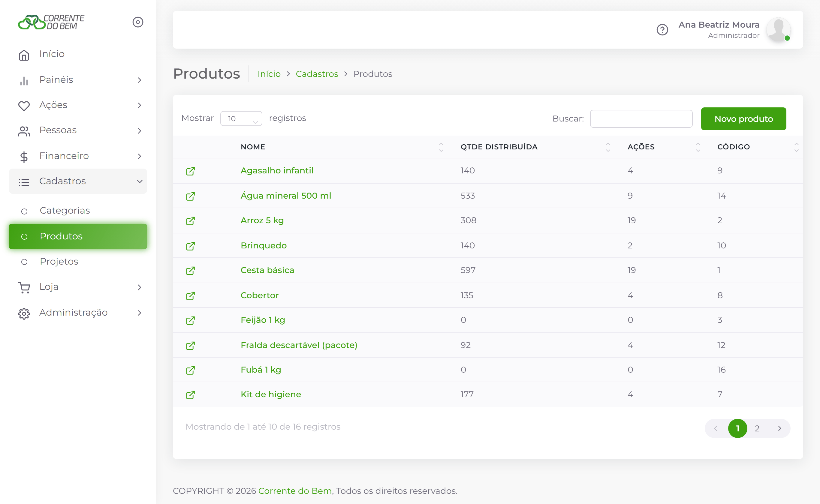Click the next page arrow
The width and height of the screenshot is (820, 504).
779,428
